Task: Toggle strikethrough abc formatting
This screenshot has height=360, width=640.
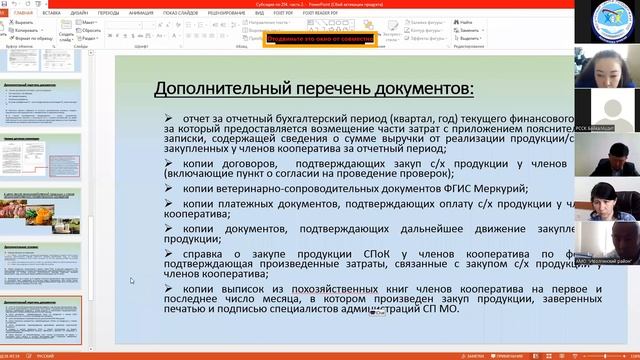Action: tap(141, 36)
